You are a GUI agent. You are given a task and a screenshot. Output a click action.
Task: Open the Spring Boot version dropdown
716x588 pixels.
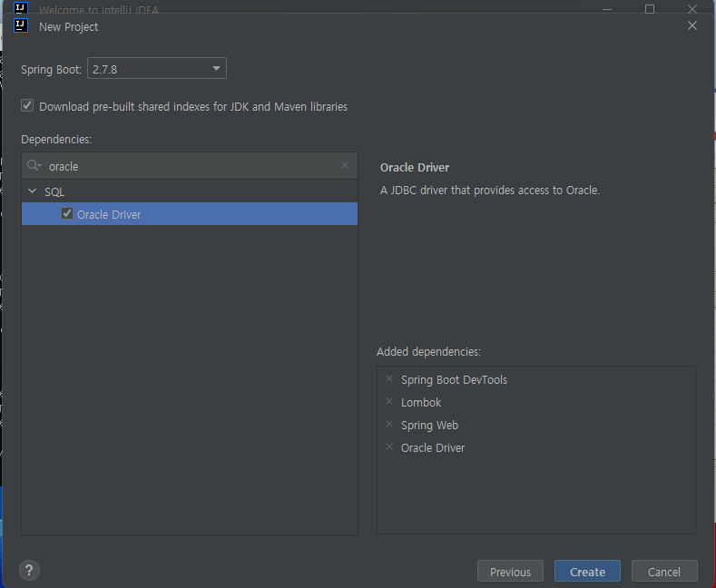[x=157, y=68]
